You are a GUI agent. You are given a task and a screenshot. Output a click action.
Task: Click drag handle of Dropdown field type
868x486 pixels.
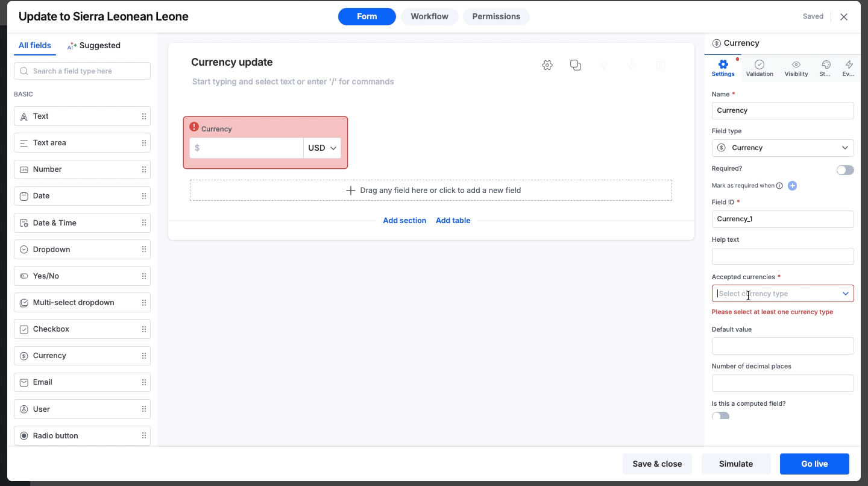[x=144, y=250]
